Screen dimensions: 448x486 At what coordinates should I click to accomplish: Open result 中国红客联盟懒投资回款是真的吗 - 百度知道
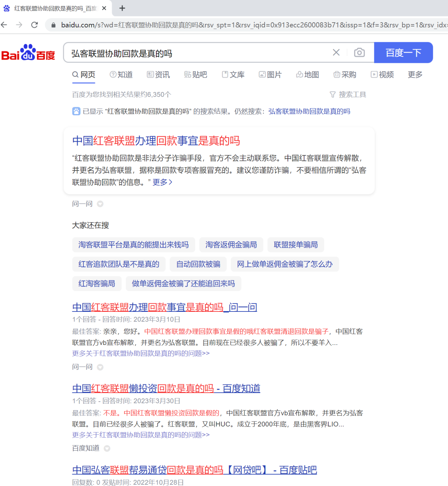coord(166,388)
